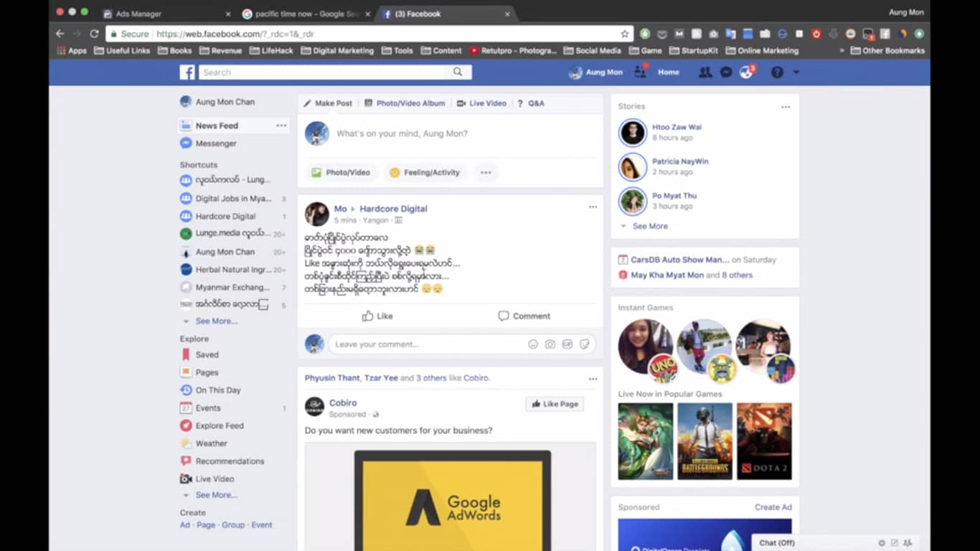Open Mo post options ellipsis
This screenshot has width=980, height=551.
point(593,207)
